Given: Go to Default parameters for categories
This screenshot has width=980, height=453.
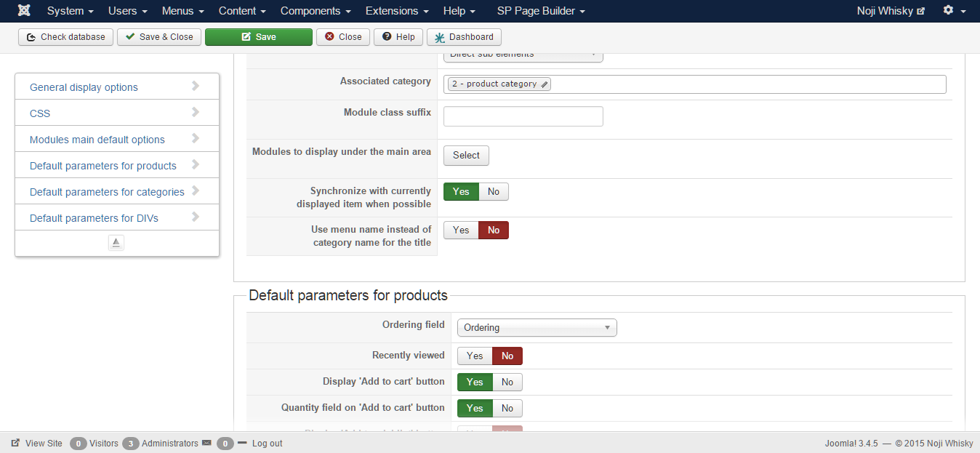Looking at the screenshot, I should 107,192.
